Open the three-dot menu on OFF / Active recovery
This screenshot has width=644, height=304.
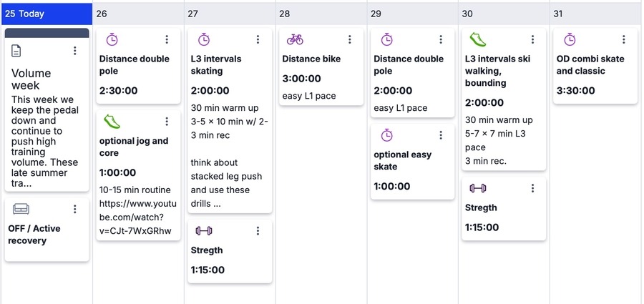pyautogui.click(x=75, y=209)
